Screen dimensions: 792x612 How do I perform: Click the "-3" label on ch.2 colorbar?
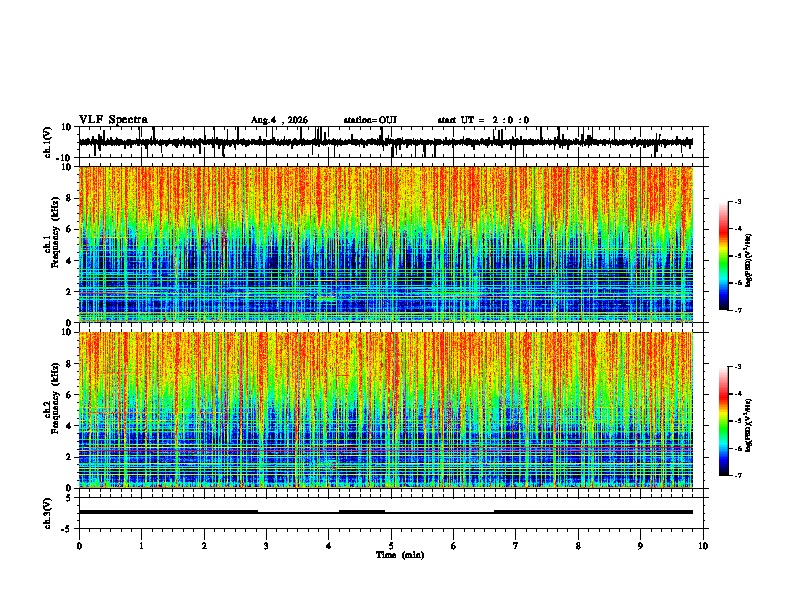point(738,367)
